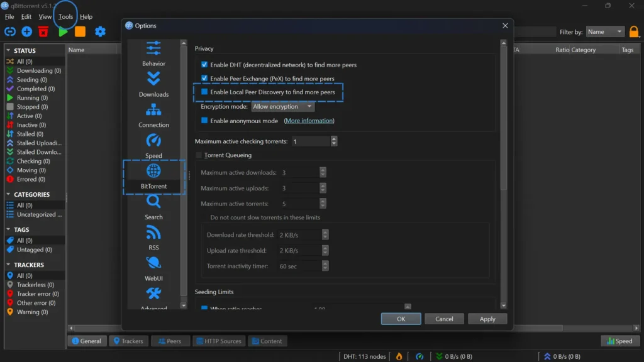This screenshot has width=644, height=362.
Task: Click the orange lock UI icon
Action: (x=634, y=31)
